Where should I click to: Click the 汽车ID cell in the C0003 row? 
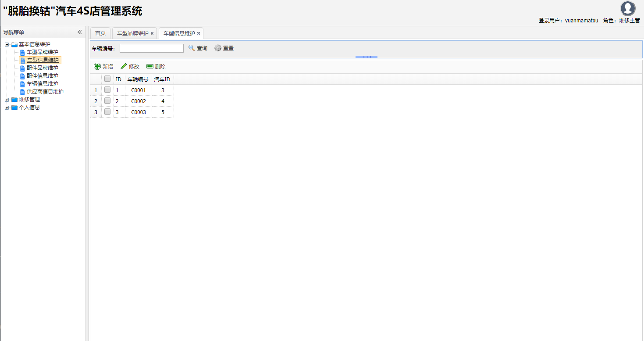pos(163,112)
